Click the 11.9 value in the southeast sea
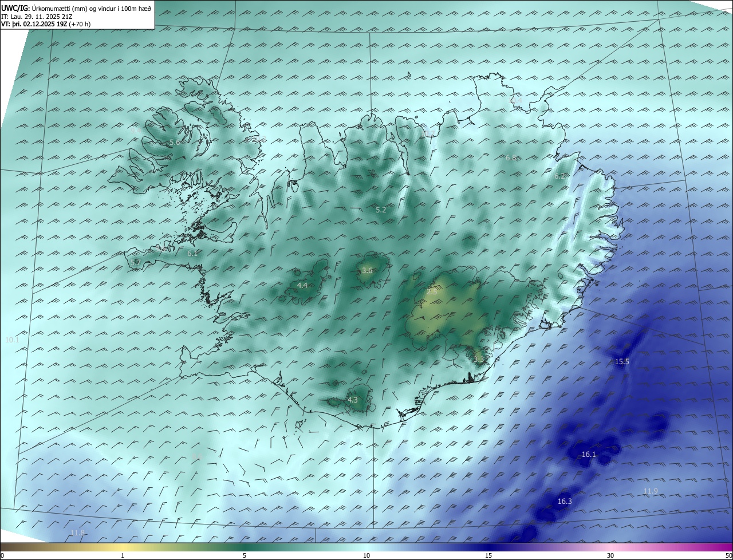This screenshot has height=560, width=733. (651, 491)
